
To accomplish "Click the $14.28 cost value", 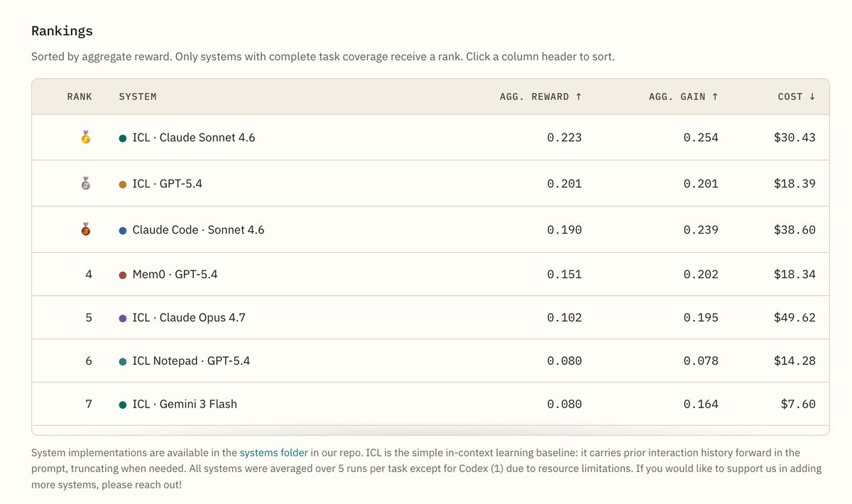I will (x=794, y=361).
